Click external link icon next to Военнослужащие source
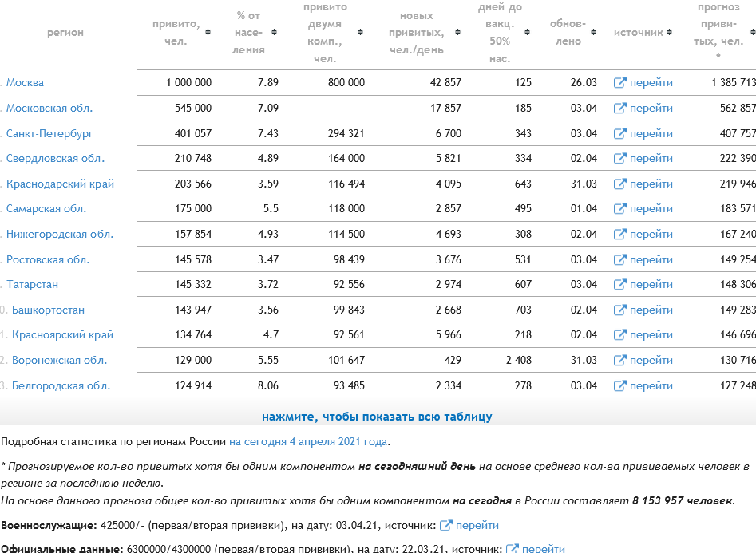The height and width of the screenshot is (553, 756). pyautogui.click(x=446, y=525)
